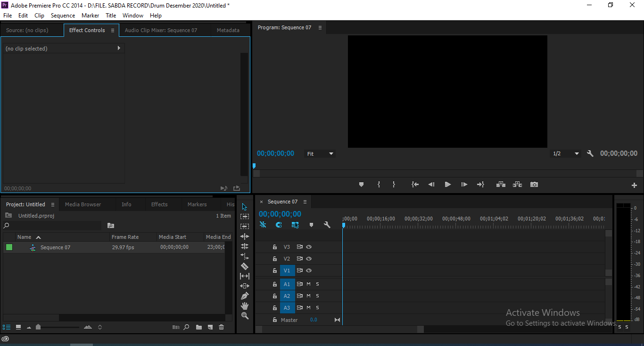Open Program Monitor panel menu
The image size is (644, 346).
320,28
